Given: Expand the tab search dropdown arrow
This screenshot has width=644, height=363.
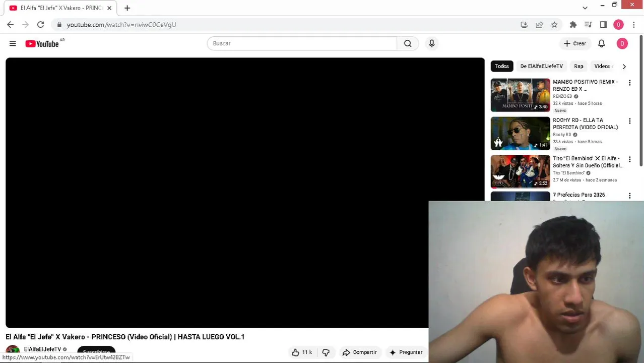Looking at the screenshot, I should 585,8.
